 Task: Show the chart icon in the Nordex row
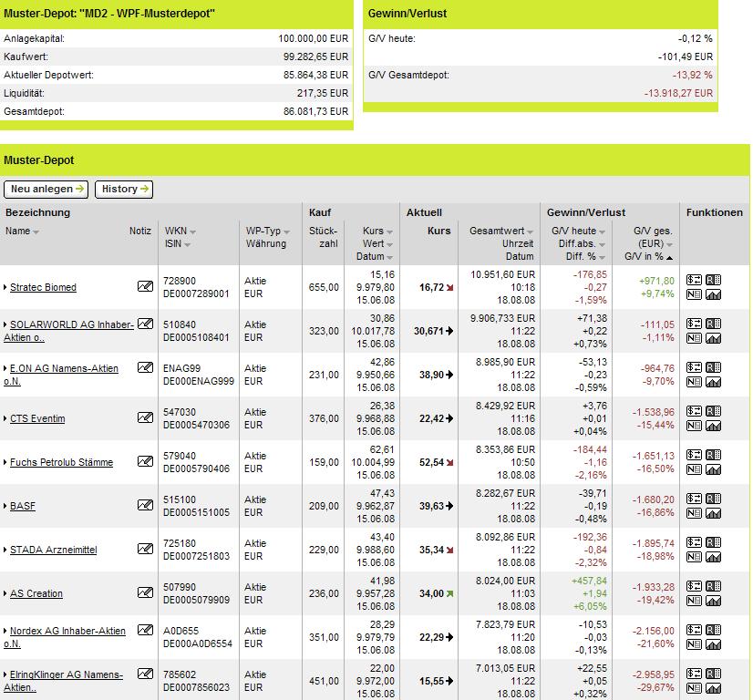(x=713, y=643)
